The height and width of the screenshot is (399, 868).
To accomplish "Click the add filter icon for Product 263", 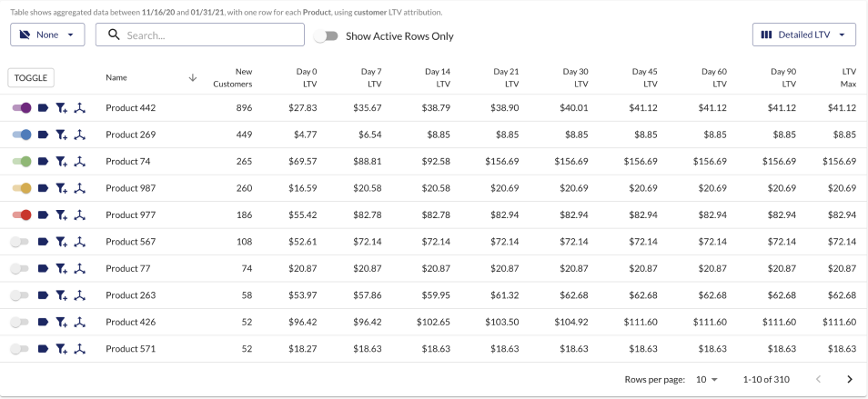I will [x=61, y=296].
